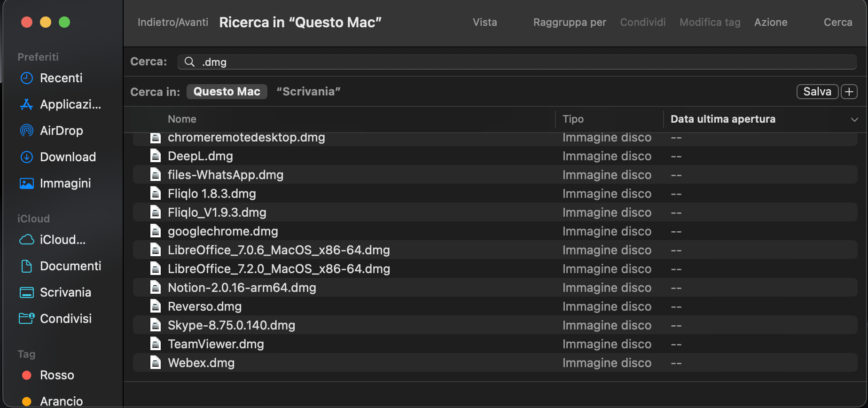The width and height of the screenshot is (868, 408).
Task: Click the iCloud section header in sidebar
Action: (x=33, y=219)
